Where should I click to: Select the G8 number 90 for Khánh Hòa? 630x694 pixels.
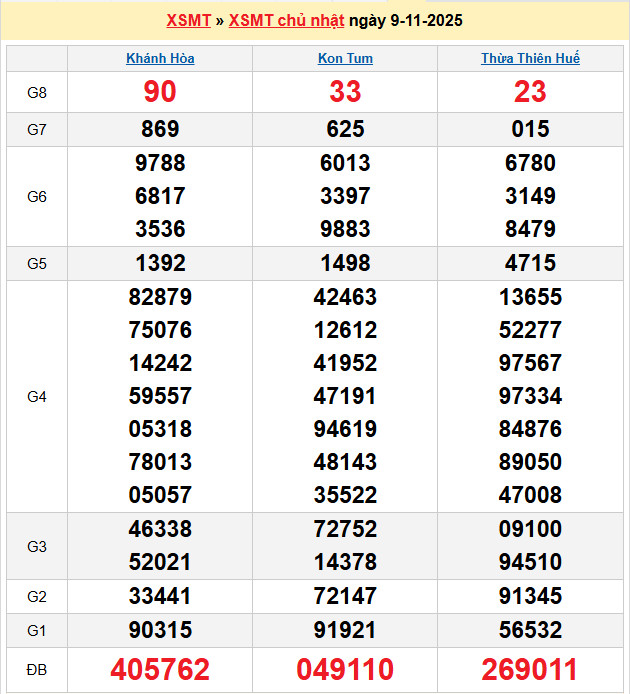click(x=160, y=92)
